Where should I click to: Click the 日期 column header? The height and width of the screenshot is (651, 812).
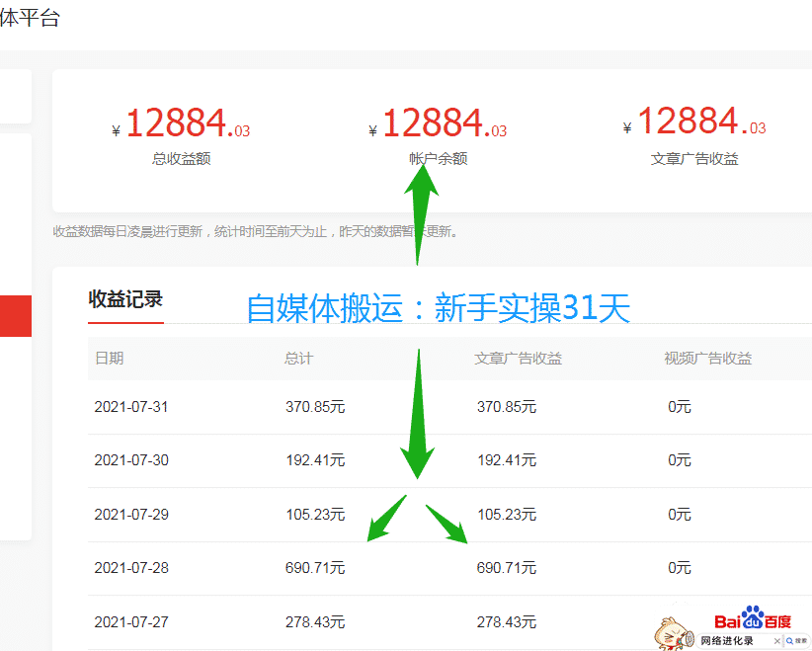[109, 359]
